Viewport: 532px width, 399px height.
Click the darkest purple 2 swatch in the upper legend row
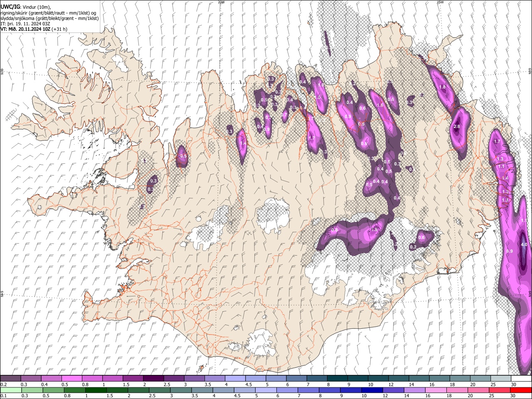click(x=153, y=379)
